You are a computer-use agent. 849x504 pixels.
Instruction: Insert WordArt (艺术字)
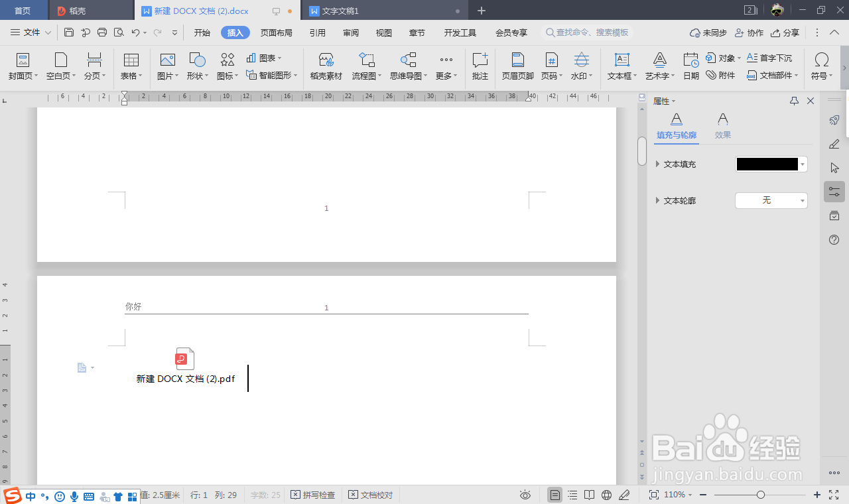(660, 67)
